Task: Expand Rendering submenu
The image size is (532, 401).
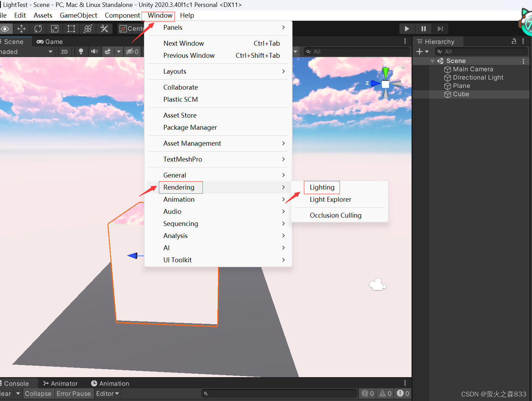Action: pyautogui.click(x=218, y=188)
